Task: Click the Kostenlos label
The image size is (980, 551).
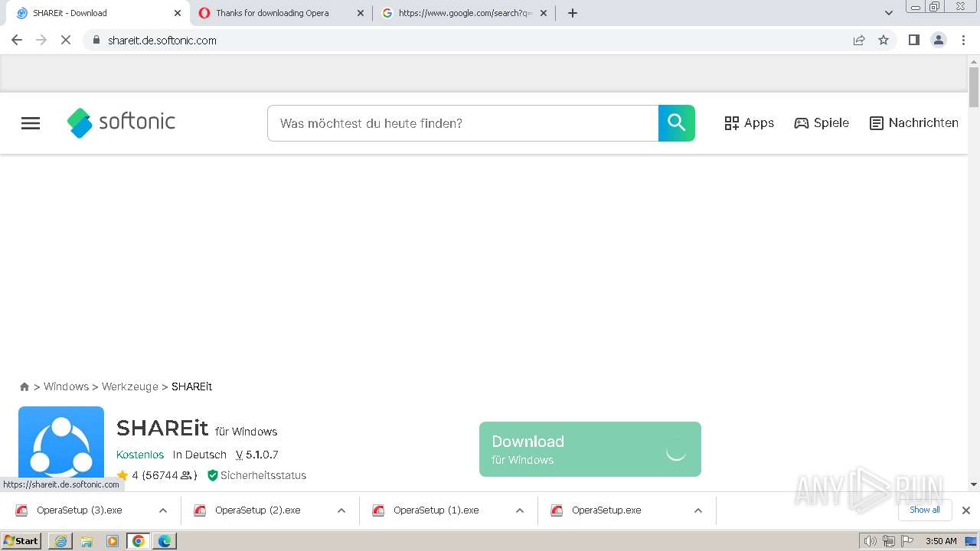Action: (x=140, y=455)
